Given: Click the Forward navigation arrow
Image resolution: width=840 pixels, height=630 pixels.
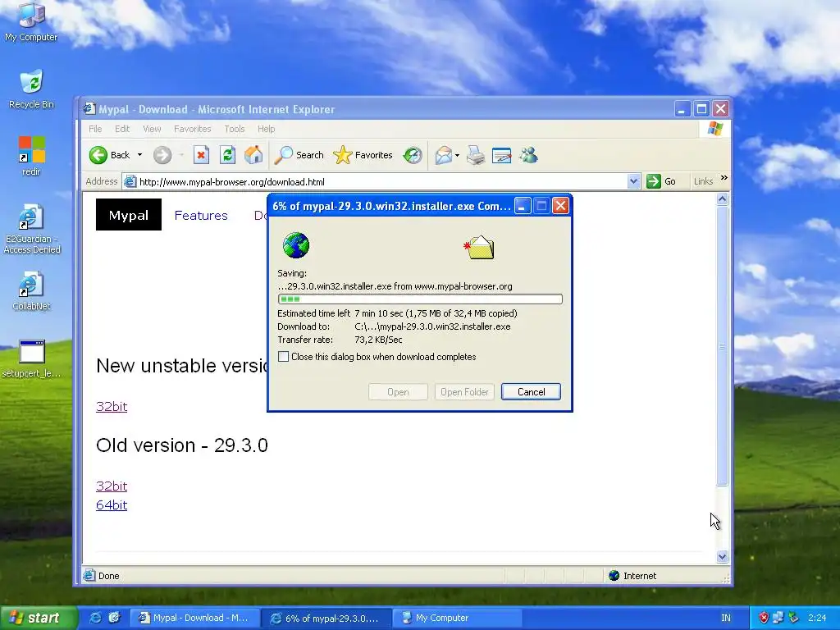Looking at the screenshot, I should (x=162, y=155).
